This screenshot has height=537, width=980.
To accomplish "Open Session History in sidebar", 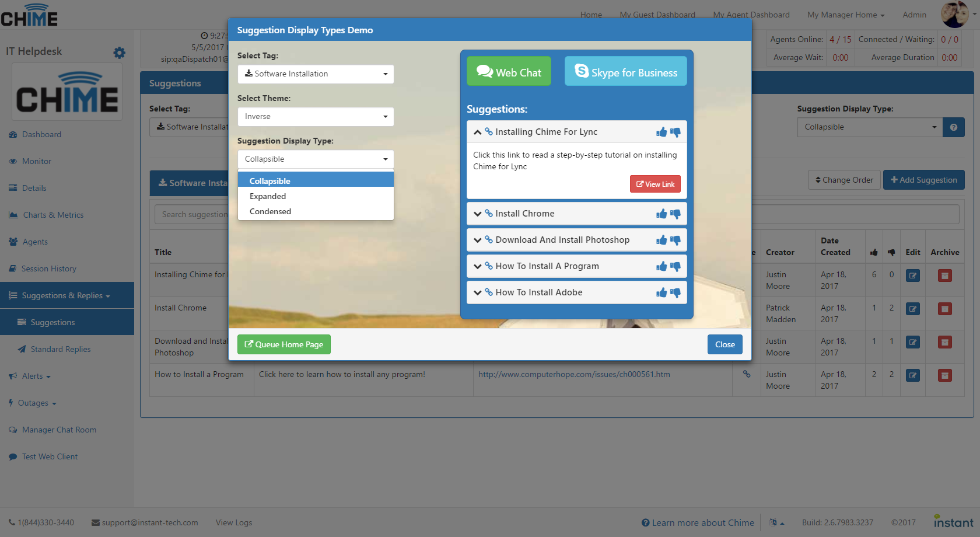I will [67, 268].
